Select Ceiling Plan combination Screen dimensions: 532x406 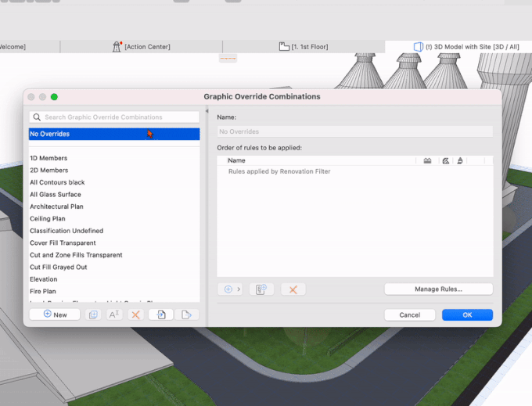[x=114, y=219]
